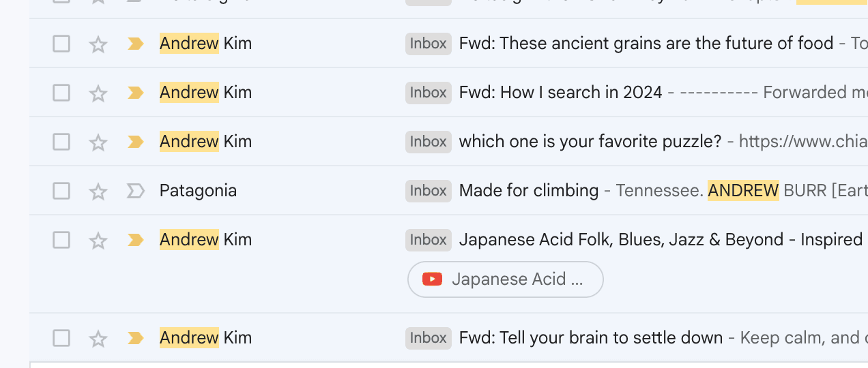Open Fwd: Tell your brain to settle down

[591, 338]
